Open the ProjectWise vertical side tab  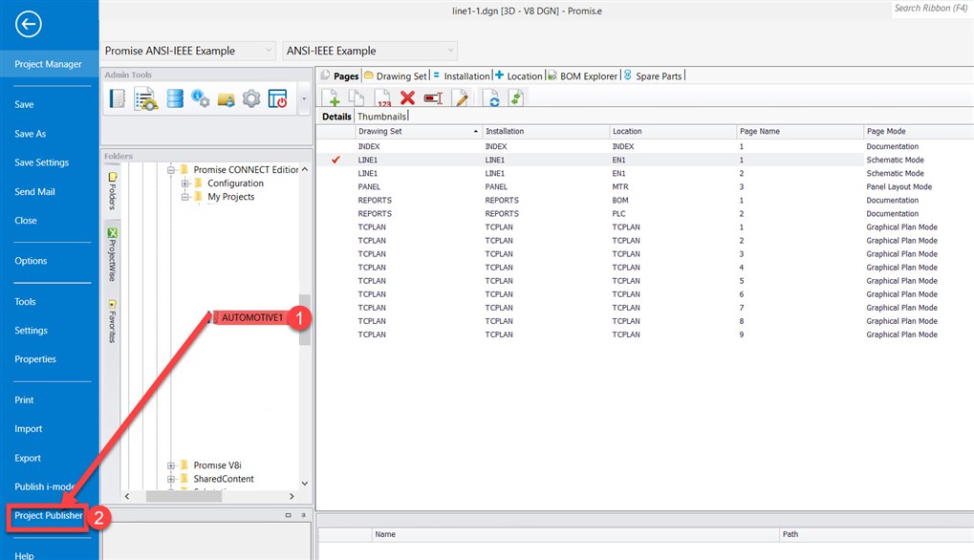(x=113, y=254)
